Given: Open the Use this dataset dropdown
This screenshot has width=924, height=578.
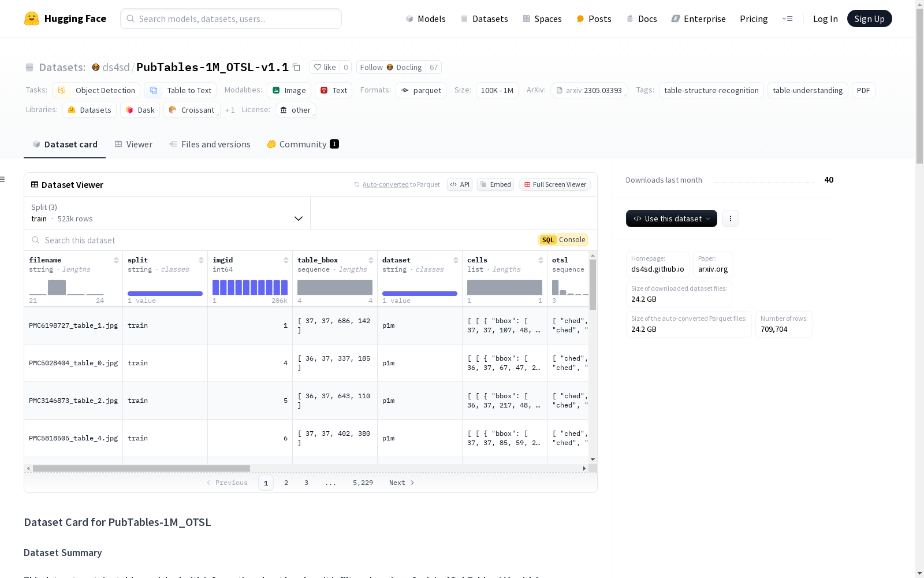Looking at the screenshot, I should pyautogui.click(x=672, y=218).
